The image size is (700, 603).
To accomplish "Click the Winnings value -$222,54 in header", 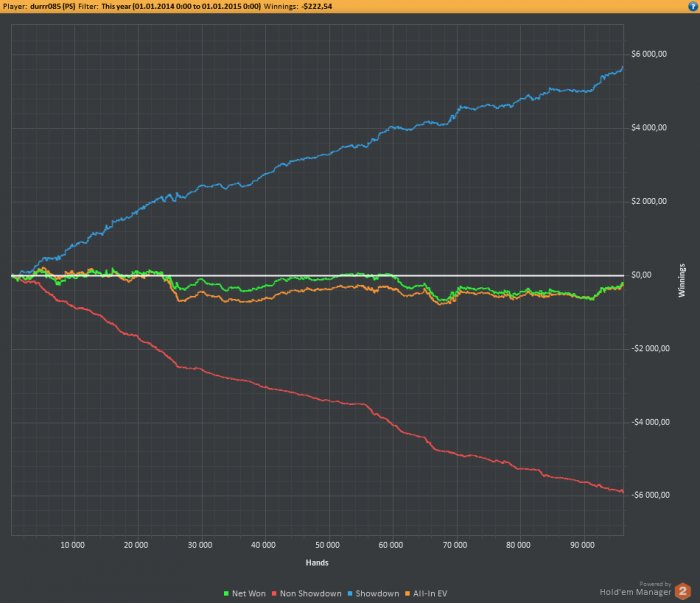I will tap(317, 6).
